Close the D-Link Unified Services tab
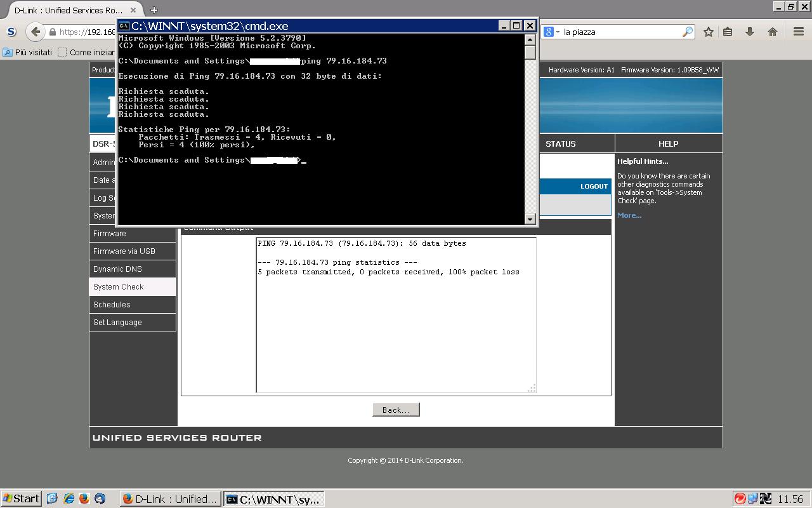The image size is (812, 508). click(x=133, y=10)
